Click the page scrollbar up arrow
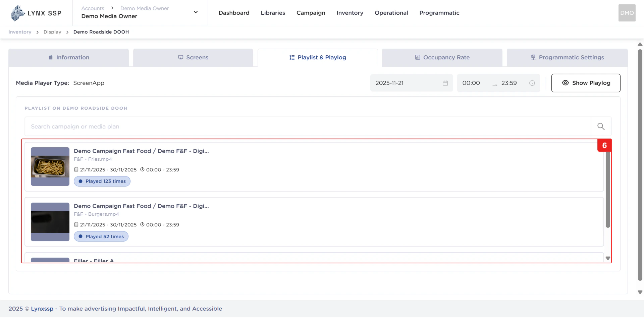Screen dimensions: 644x318 click(x=640, y=44)
